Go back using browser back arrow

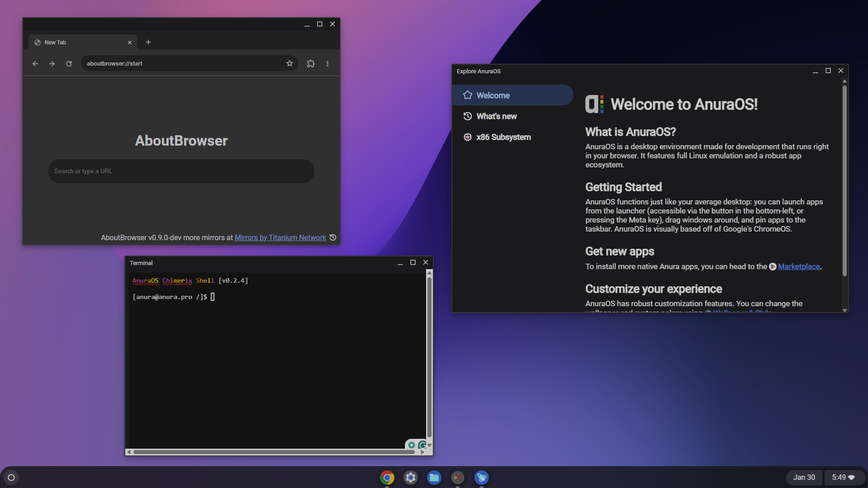point(35,64)
